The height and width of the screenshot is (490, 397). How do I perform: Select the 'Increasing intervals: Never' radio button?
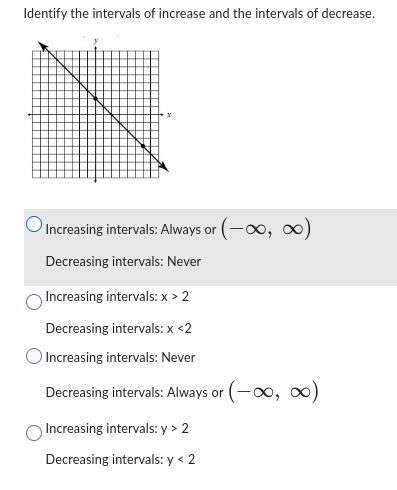click(x=34, y=356)
